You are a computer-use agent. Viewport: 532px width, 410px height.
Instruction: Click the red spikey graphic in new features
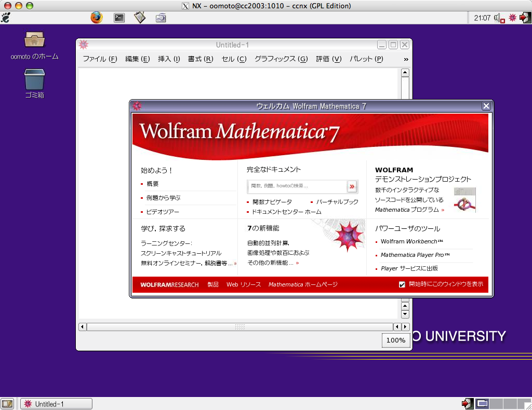click(x=348, y=236)
